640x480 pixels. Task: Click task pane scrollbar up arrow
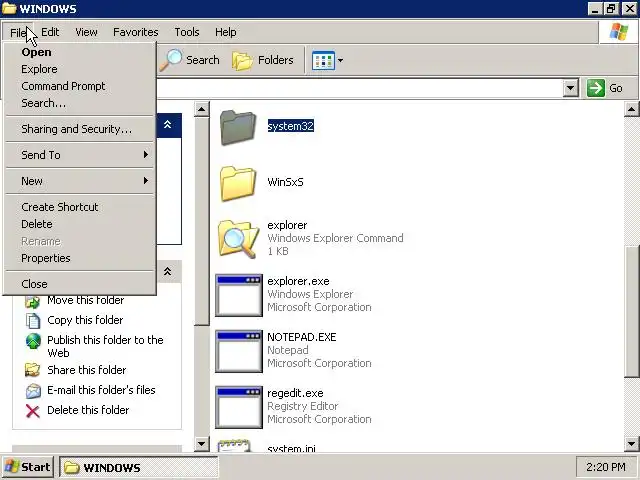[202, 109]
